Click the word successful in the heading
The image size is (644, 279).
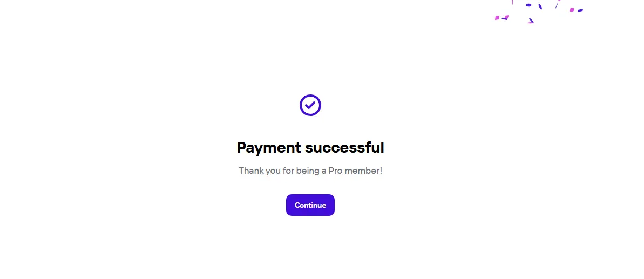click(344, 148)
